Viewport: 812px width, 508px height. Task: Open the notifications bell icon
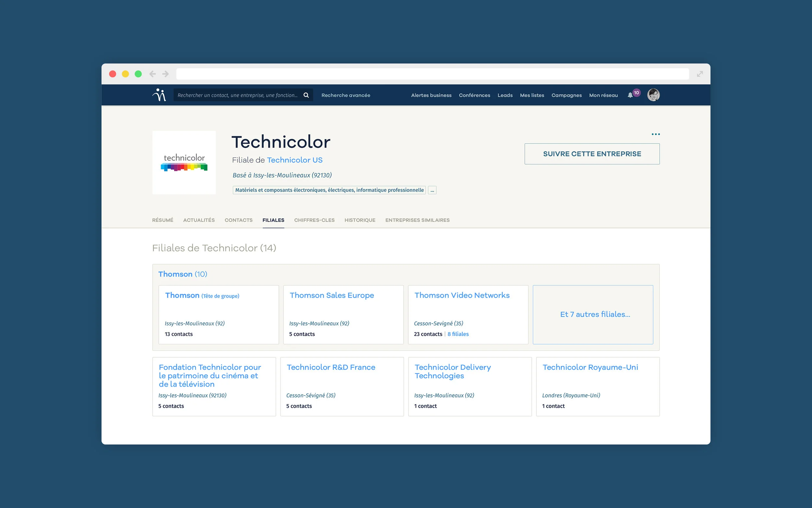pos(630,96)
